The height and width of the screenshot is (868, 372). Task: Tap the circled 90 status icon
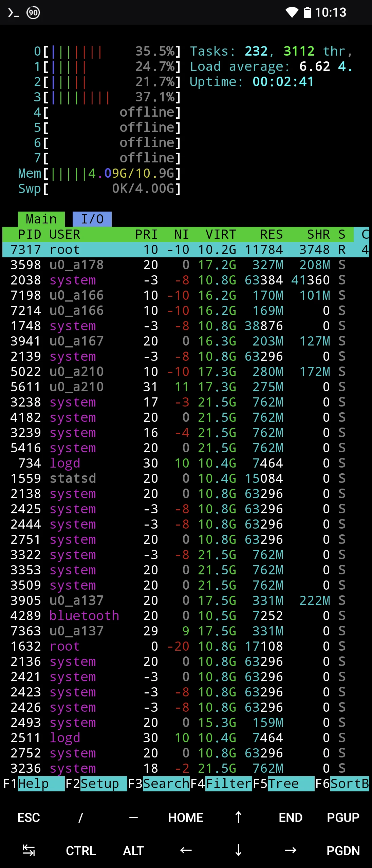pyautogui.click(x=33, y=13)
